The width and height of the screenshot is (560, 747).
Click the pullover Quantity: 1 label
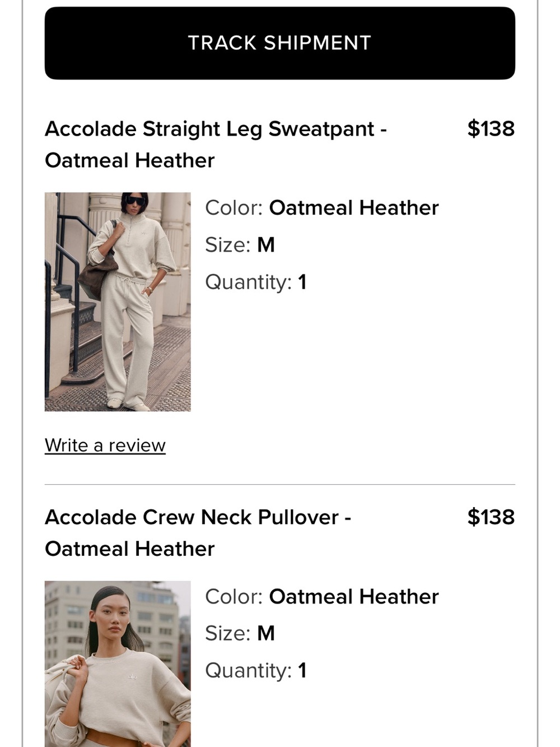point(256,670)
